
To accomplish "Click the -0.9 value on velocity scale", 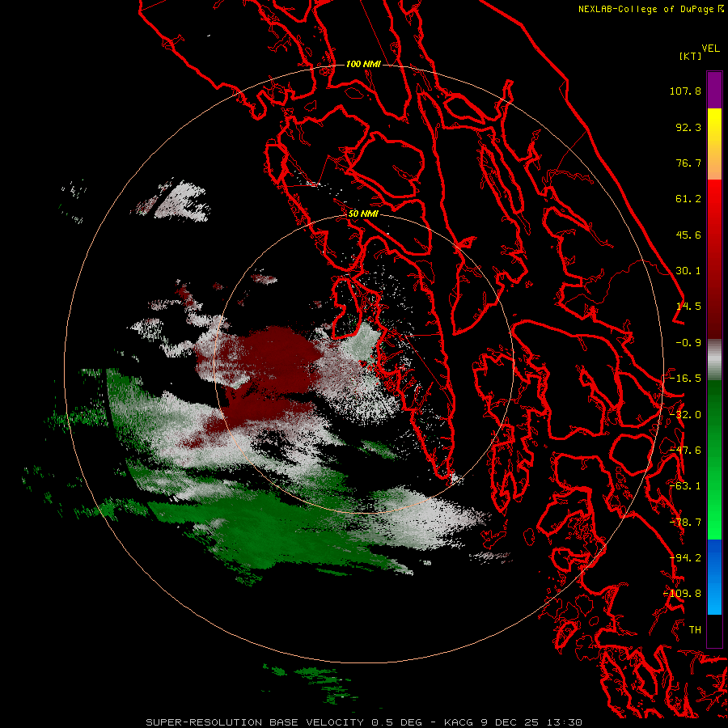I will (x=688, y=343).
